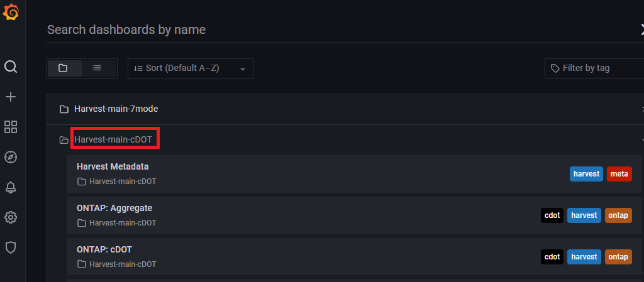Open the Server Admin shield icon
644x282 pixels.
coord(11,247)
